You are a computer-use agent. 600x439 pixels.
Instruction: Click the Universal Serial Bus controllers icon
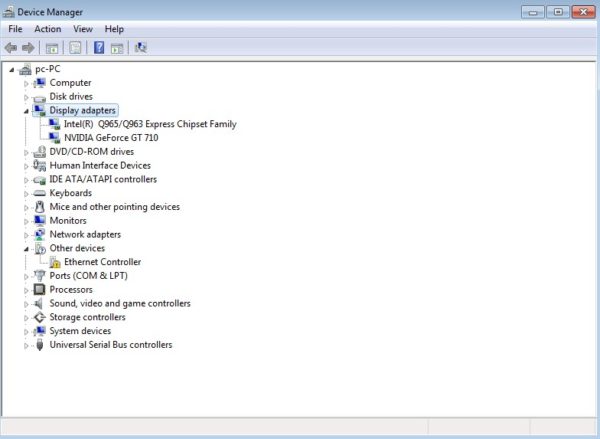coord(40,345)
